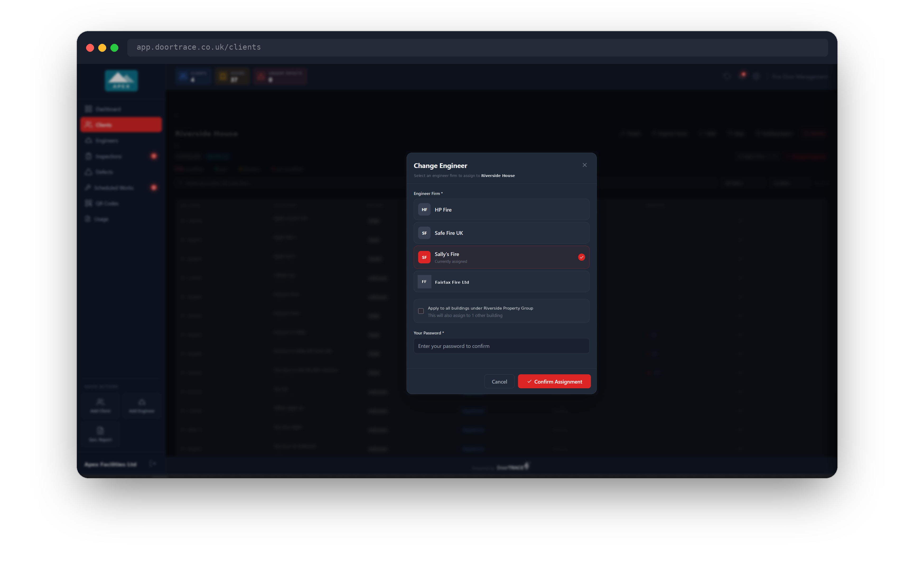This screenshot has width=914, height=588.
Task: Confirm Assignment of the engineer
Action: pos(554,381)
